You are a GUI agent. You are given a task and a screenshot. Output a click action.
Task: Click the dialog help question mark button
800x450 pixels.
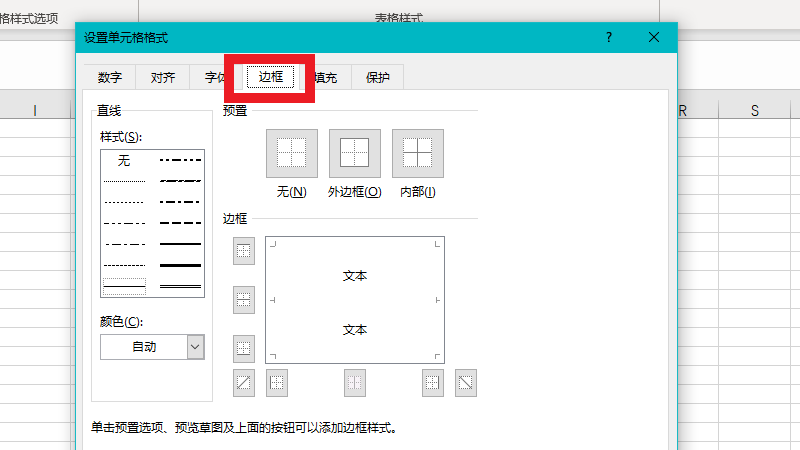pyautogui.click(x=608, y=37)
